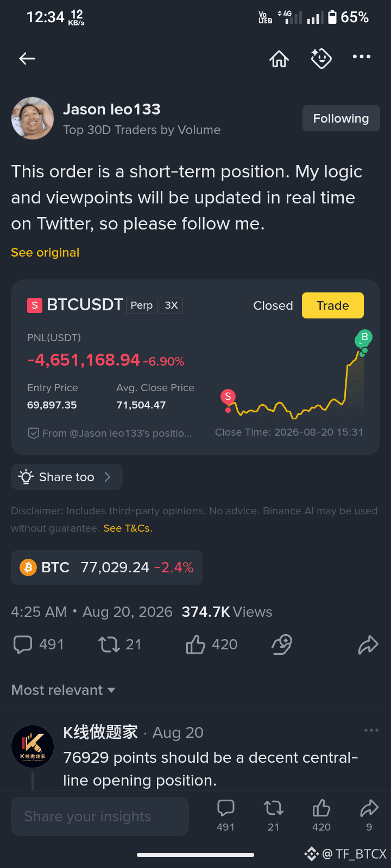Open the See original link
Image resolution: width=391 pixels, height=868 pixels.
click(45, 253)
